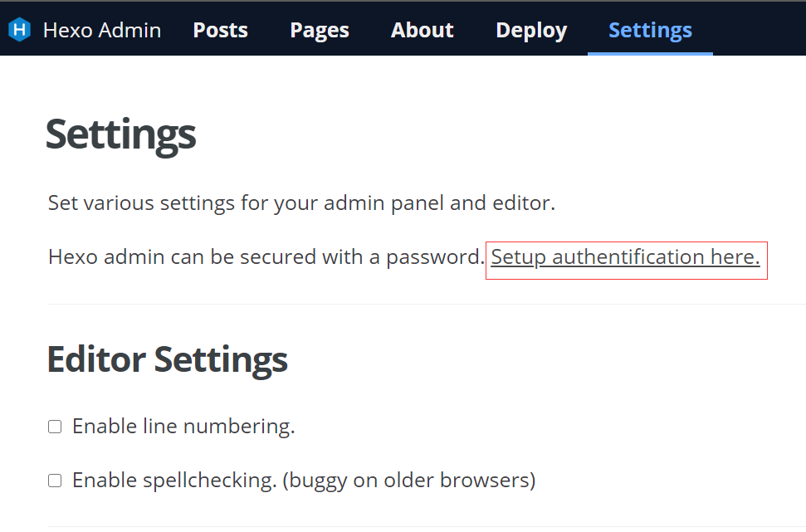This screenshot has width=806, height=532.
Task: Click the 'secured with a password' sentence
Action: [266, 257]
